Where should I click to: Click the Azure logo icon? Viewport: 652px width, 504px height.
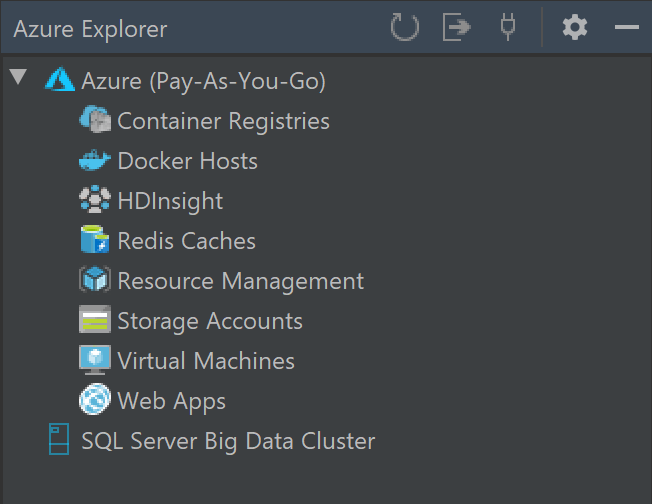coord(60,79)
